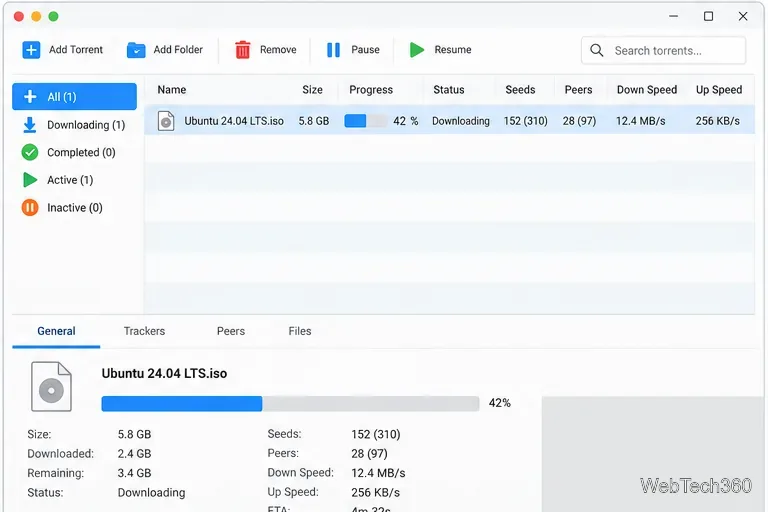Click the green zoom dot

pos(53,17)
